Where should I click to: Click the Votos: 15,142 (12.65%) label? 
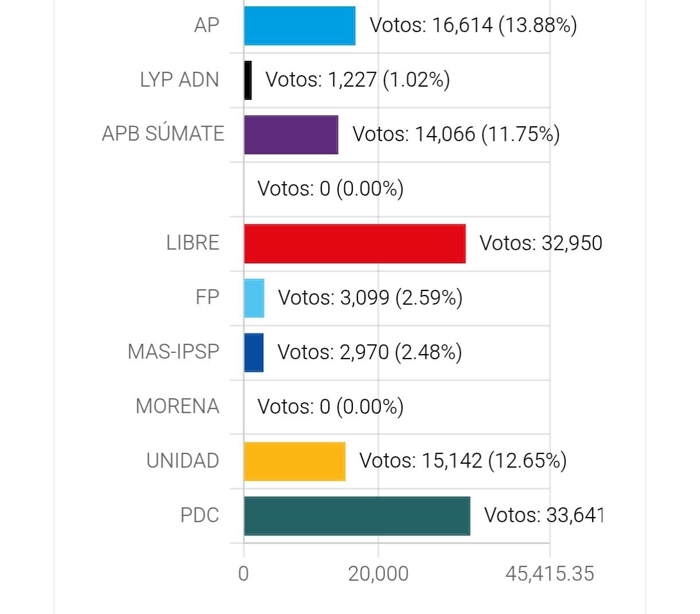(463, 461)
